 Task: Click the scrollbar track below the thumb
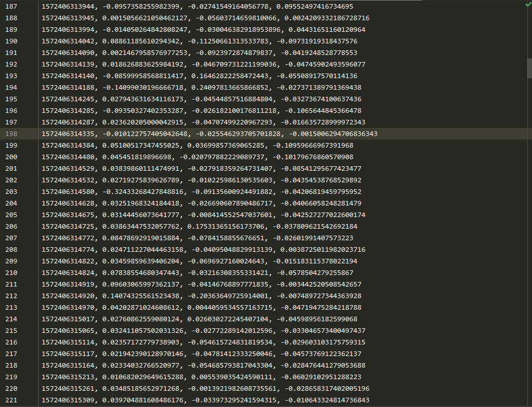(x=529, y=232)
